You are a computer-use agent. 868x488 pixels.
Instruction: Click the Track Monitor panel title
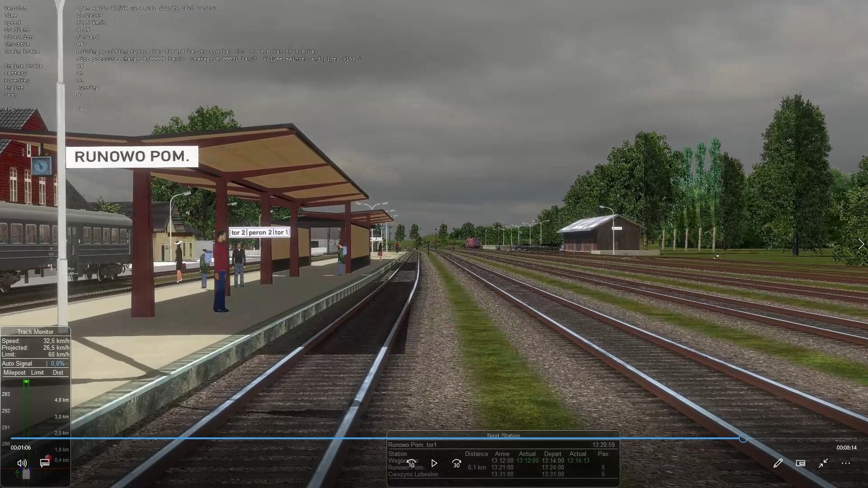[x=35, y=332]
